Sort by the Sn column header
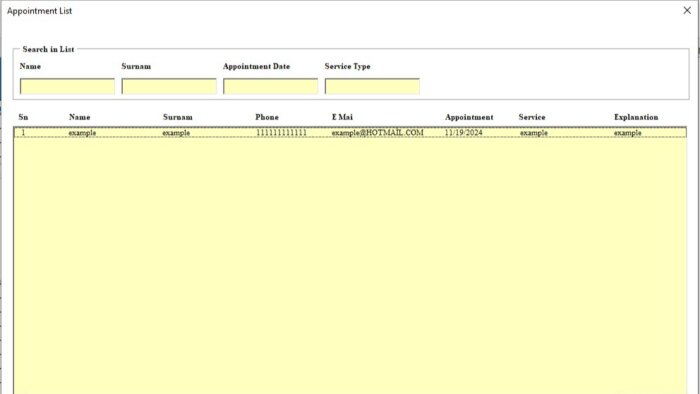The height and width of the screenshot is (394, 700). point(23,117)
